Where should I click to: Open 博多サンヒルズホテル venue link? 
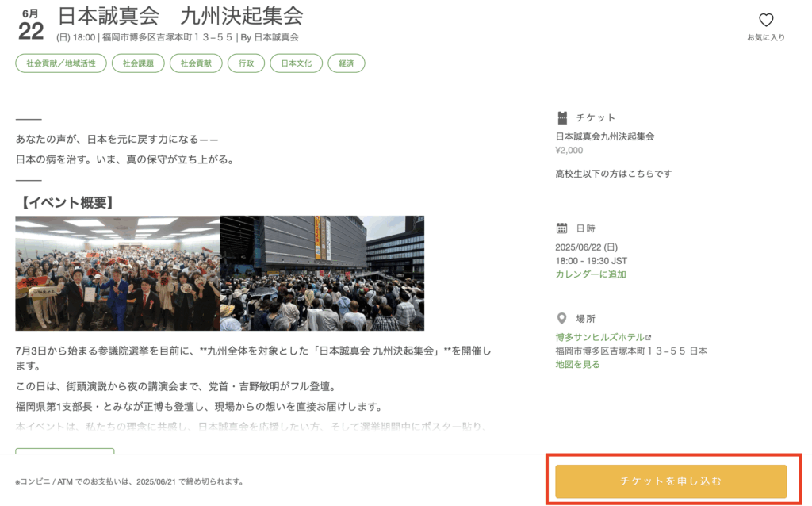(599, 337)
